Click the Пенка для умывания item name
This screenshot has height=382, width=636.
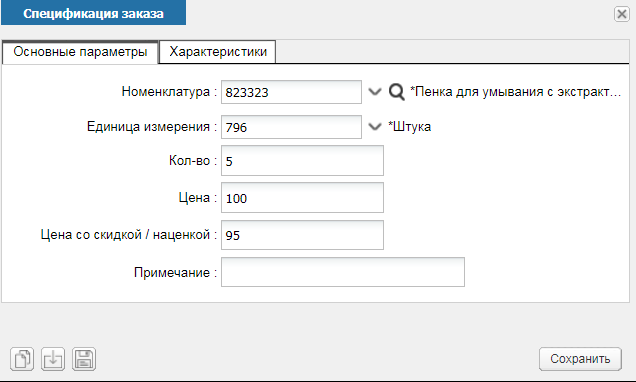click(515, 92)
